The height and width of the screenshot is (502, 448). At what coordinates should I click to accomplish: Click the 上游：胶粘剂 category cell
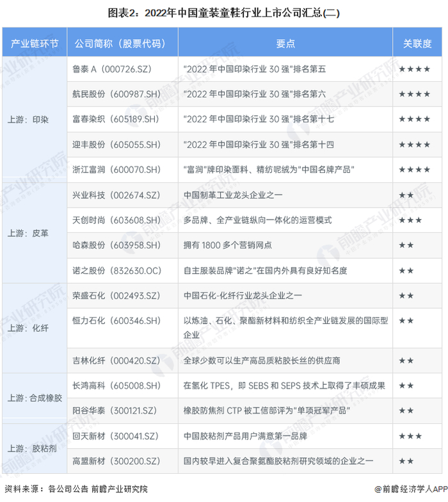[x=35, y=448]
